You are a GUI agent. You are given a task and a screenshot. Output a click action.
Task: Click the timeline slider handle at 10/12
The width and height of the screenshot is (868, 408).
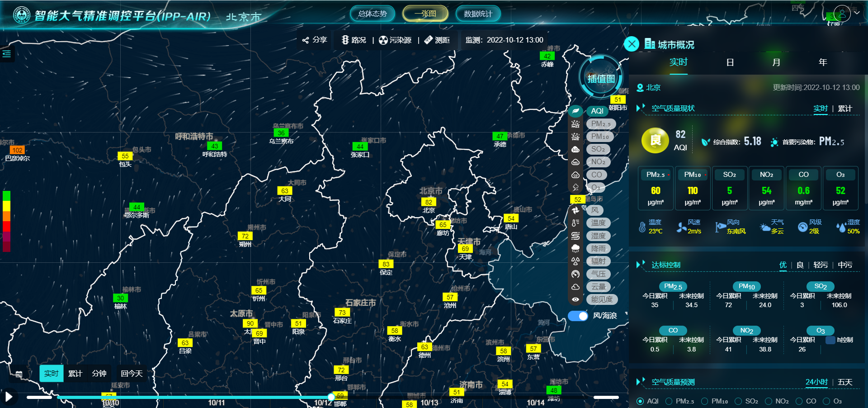point(331,397)
